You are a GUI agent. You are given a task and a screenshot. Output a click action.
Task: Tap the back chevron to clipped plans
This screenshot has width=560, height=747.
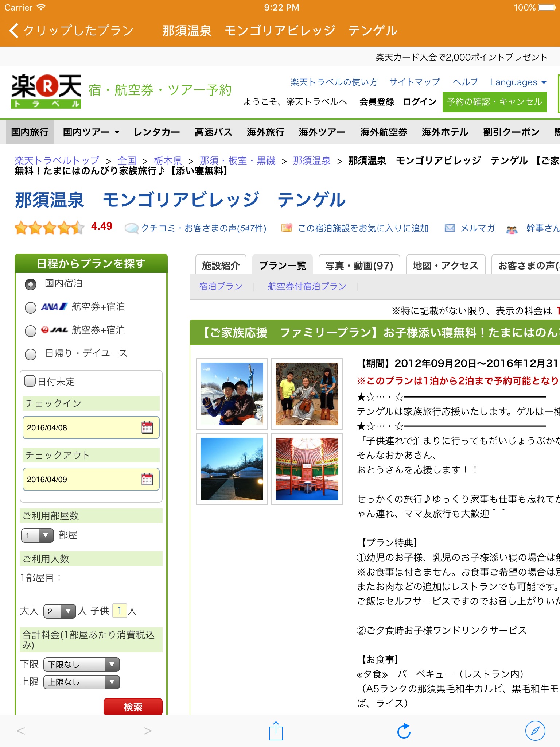pos(14,31)
